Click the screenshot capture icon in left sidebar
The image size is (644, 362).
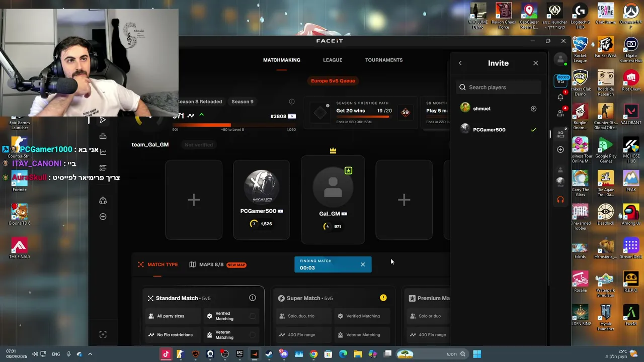103,334
